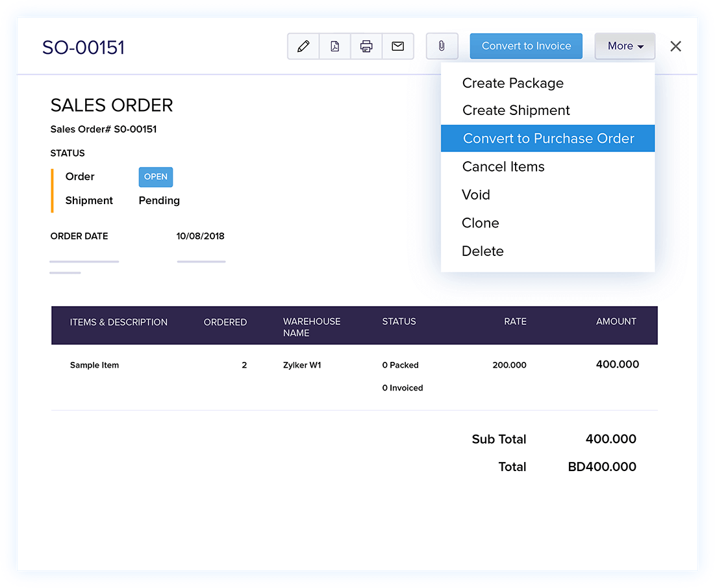Click the Items & Description column header

point(119,322)
